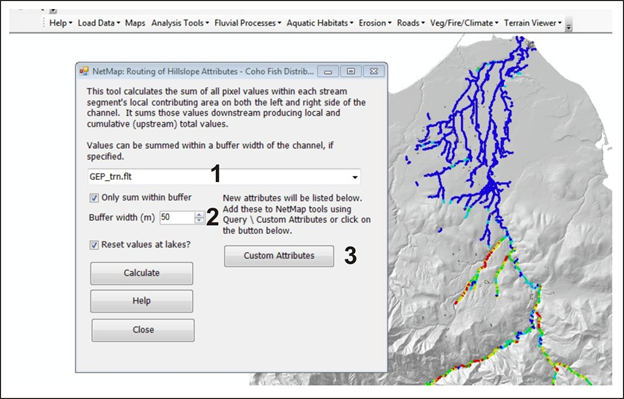Click the Buffer width value field
Viewport: 624px width, 399px height.
(177, 217)
